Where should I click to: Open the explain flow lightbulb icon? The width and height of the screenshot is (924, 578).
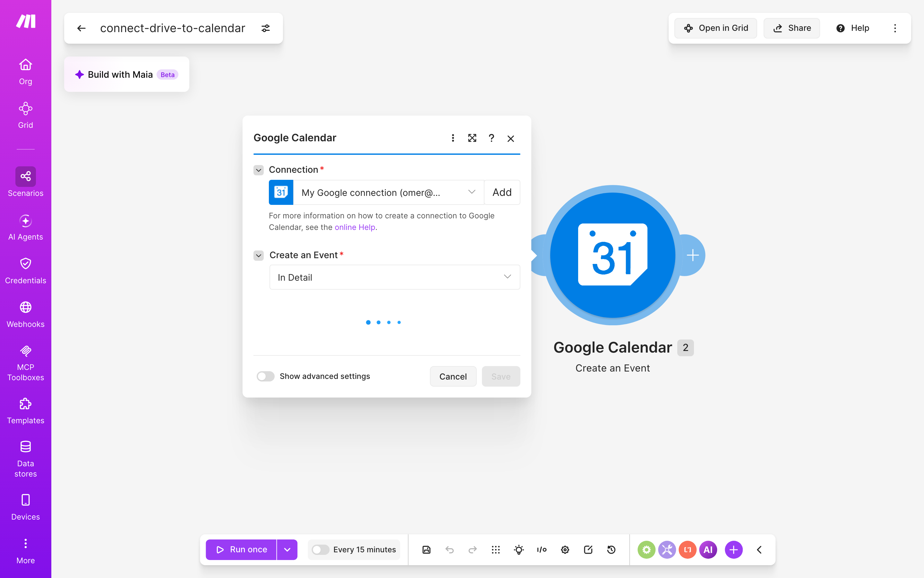coord(518,549)
